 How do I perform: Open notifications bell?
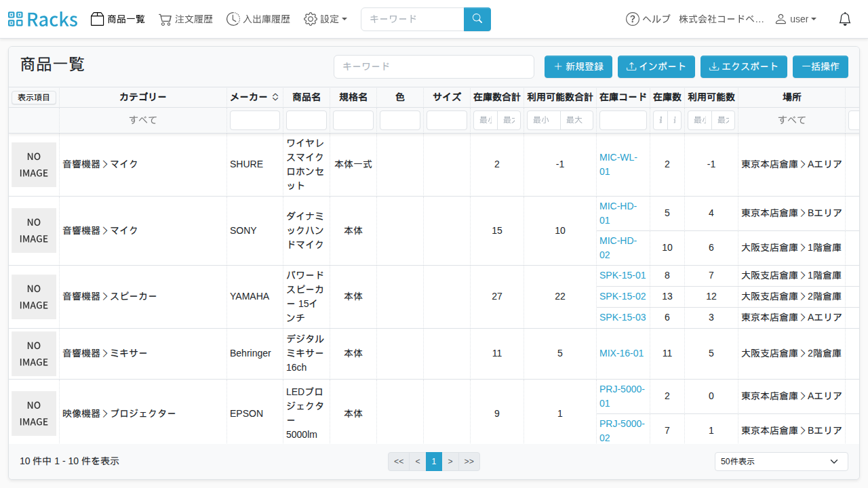click(x=845, y=19)
